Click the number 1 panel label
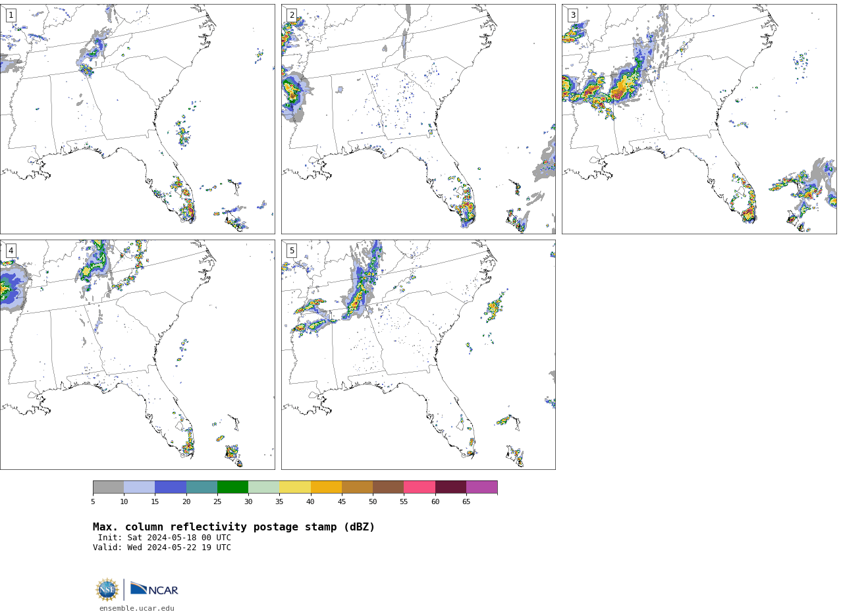 tap(11, 15)
